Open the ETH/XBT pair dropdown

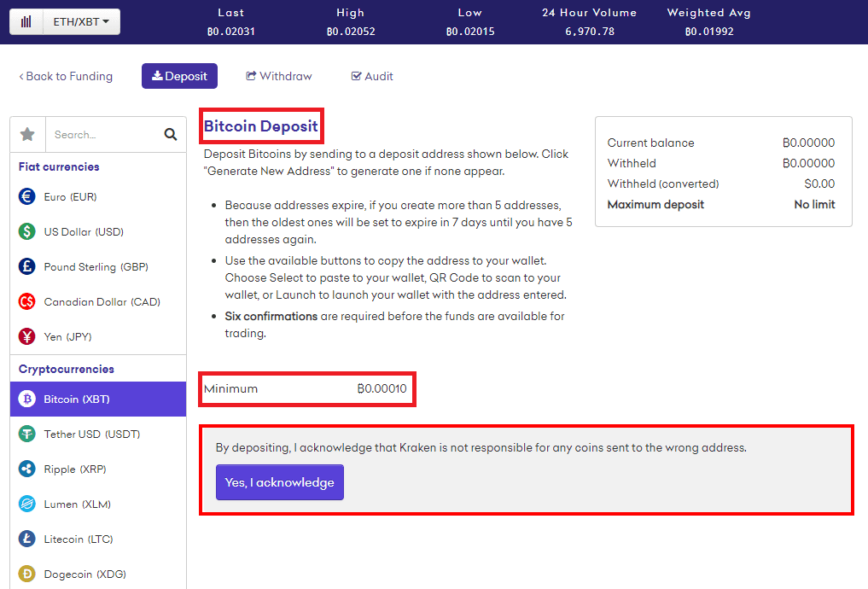[81, 21]
